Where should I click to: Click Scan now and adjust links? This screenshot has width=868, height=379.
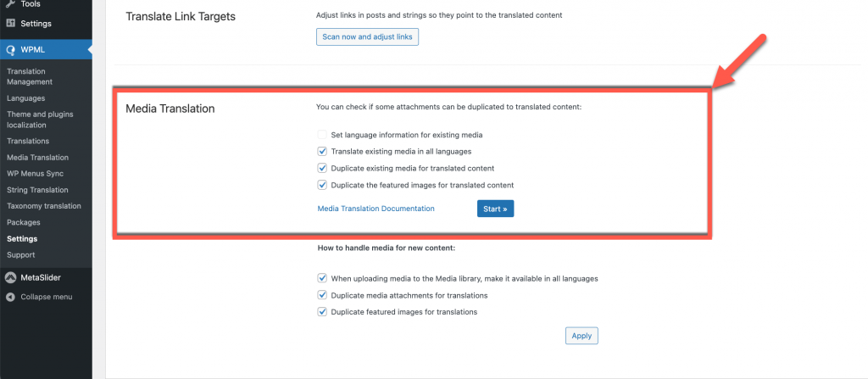(368, 37)
